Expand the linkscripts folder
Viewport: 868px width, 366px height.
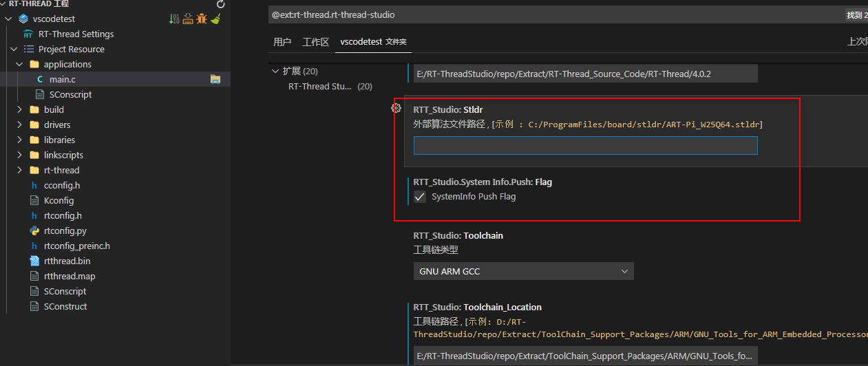[x=19, y=155]
